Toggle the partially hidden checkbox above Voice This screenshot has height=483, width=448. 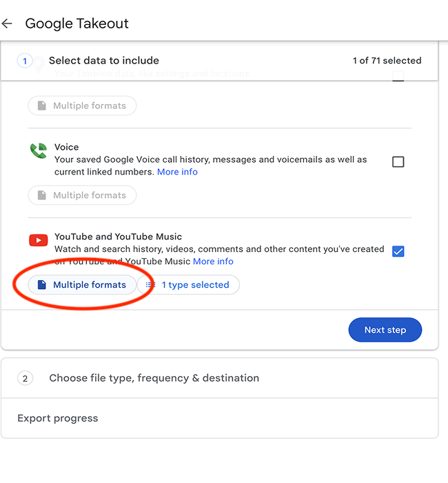[x=398, y=77]
